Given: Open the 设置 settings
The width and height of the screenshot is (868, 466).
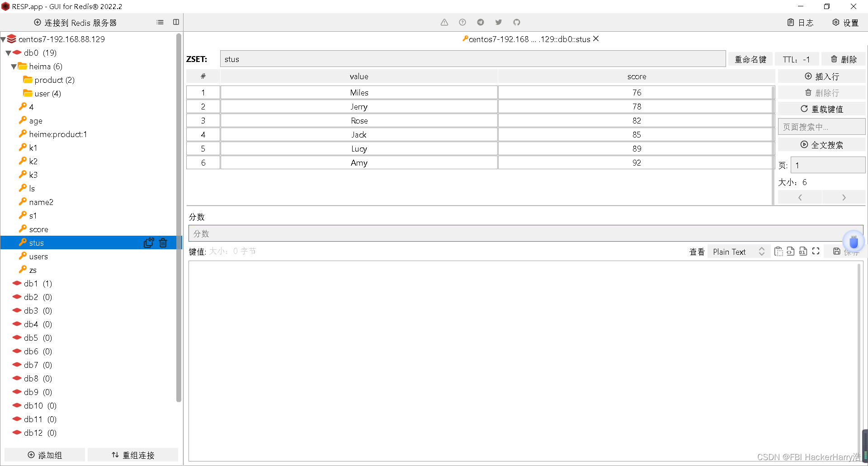Looking at the screenshot, I should 846,23.
